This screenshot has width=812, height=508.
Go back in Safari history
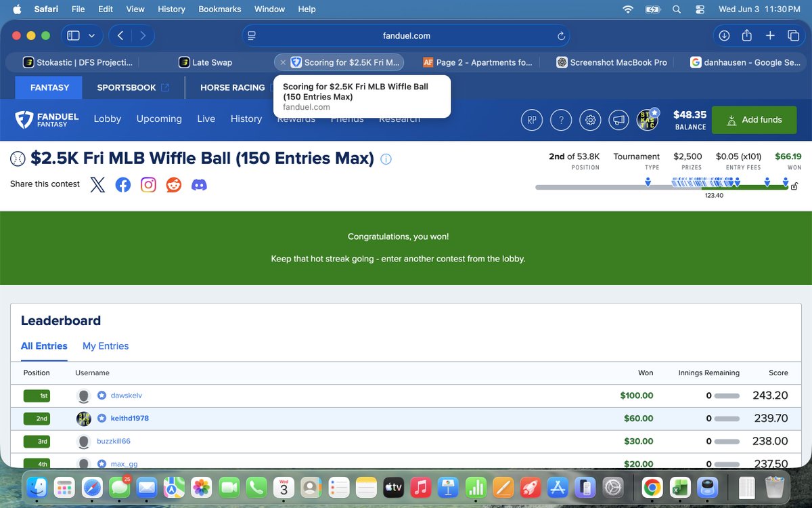pyautogui.click(x=120, y=36)
